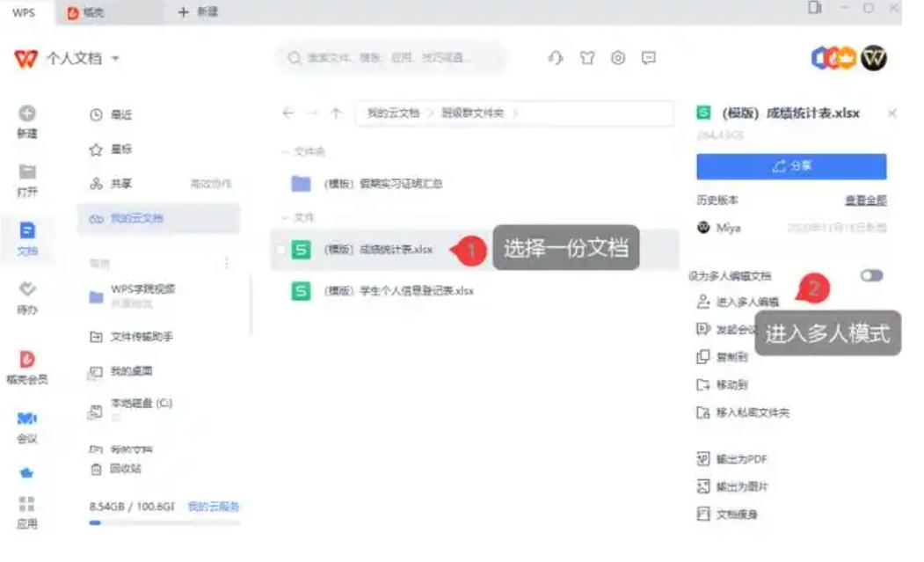Screen dimensions: 924x562
Task: Toggle 设为多人编辑文档 switch
Action: click(x=871, y=275)
